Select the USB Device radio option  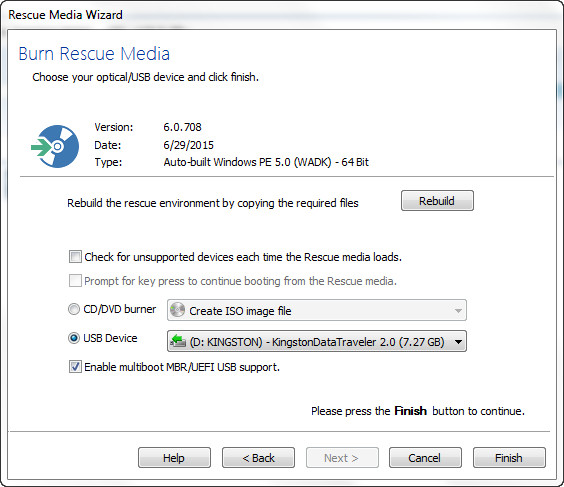pyautogui.click(x=74, y=338)
